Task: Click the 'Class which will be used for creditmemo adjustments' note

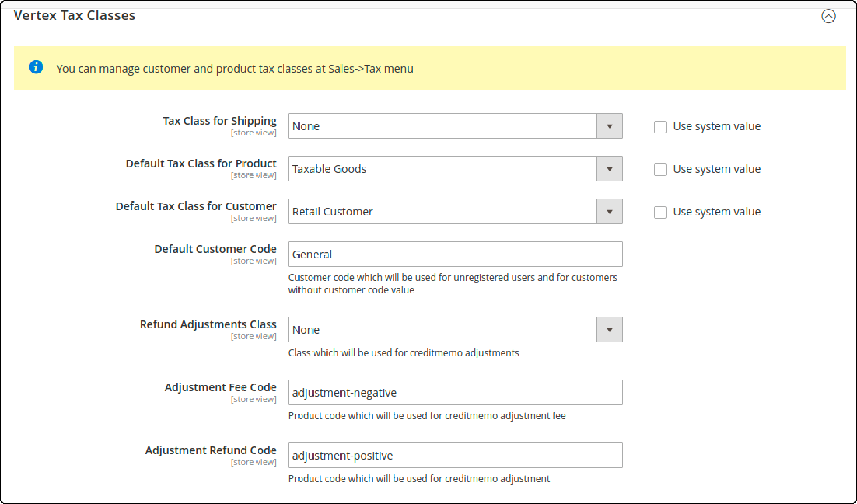Action: pos(404,353)
